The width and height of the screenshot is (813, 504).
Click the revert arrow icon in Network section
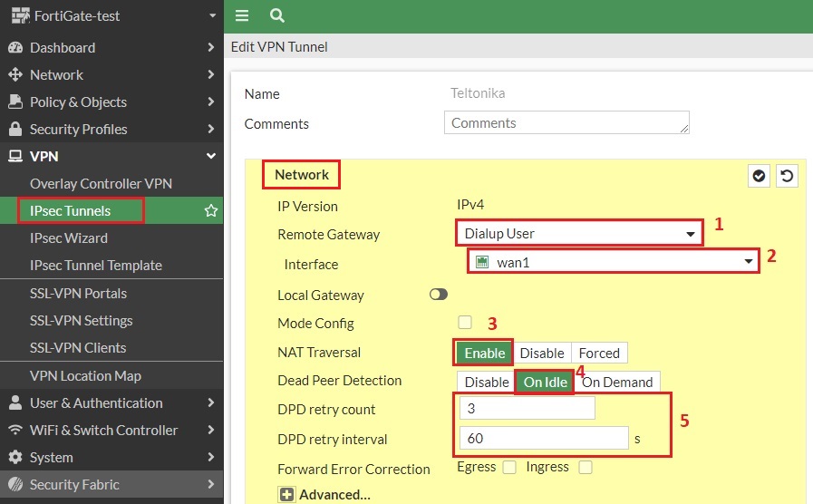click(787, 176)
